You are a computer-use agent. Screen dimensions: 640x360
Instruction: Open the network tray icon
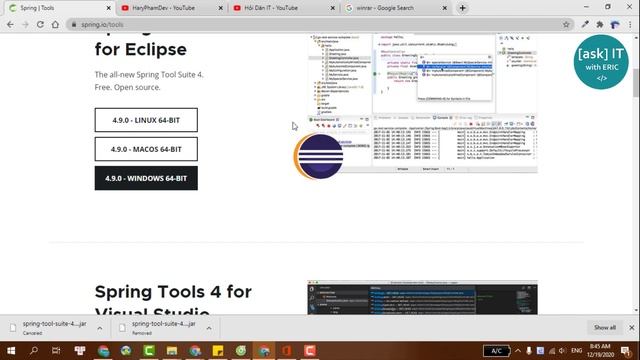(x=552, y=351)
